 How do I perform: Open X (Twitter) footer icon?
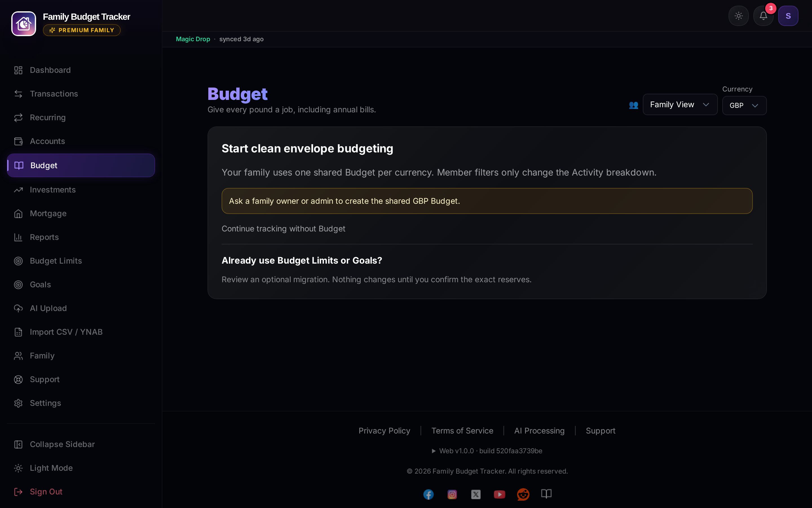(x=476, y=494)
